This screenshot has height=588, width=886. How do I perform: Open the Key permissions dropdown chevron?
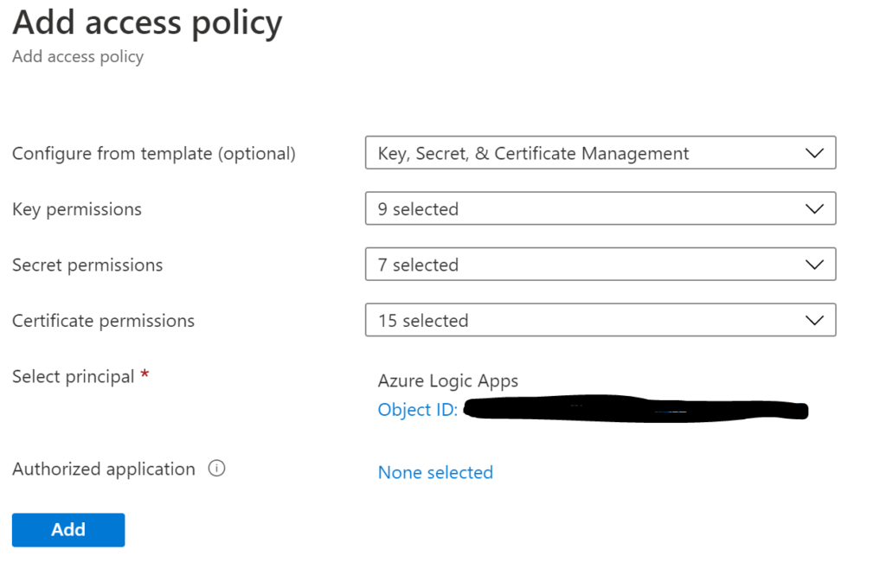click(813, 209)
